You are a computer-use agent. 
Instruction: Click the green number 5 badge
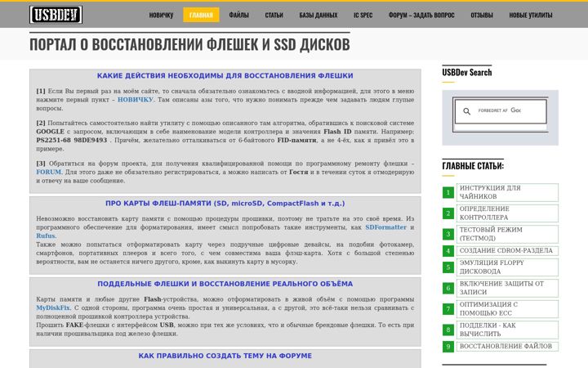(x=448, y=267)
